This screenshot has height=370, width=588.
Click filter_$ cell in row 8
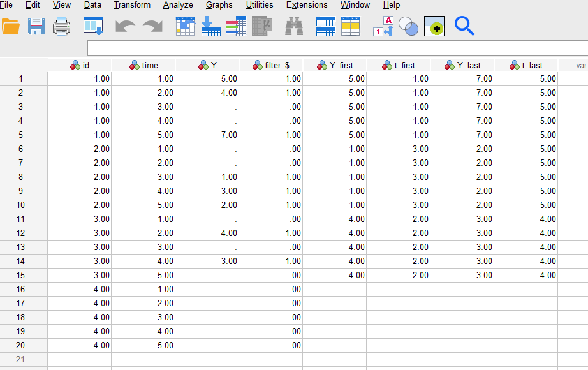271,177
